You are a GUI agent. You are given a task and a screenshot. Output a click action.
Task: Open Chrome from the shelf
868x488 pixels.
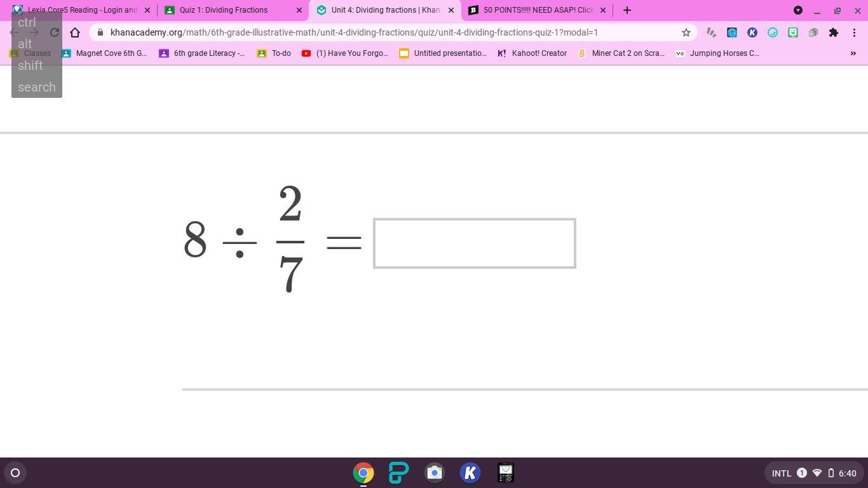coord(363,473)
